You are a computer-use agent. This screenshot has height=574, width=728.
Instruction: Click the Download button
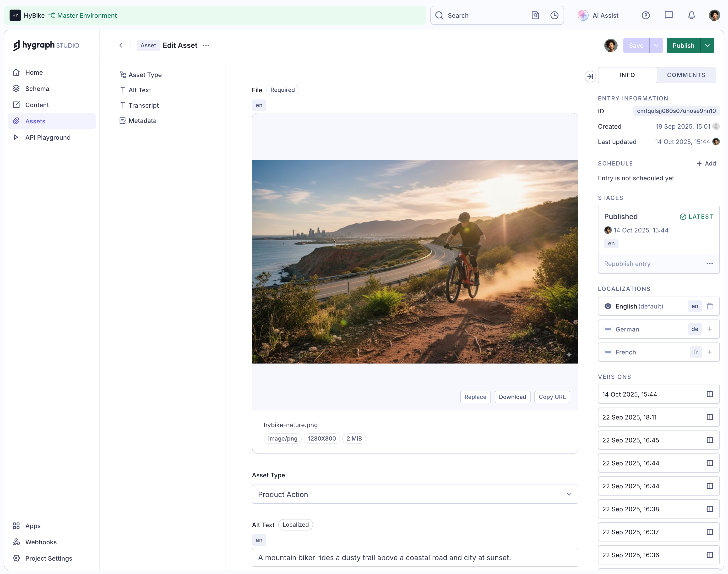[x=512, y=397]
